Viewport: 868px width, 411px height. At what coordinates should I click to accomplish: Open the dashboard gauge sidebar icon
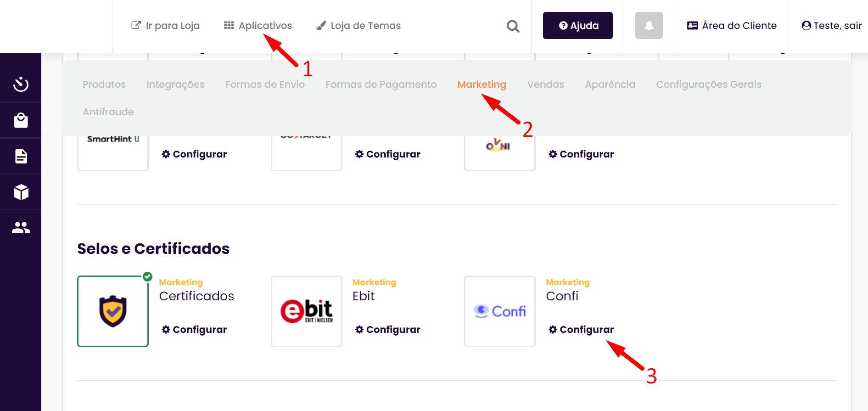click(x=21, y=84)
